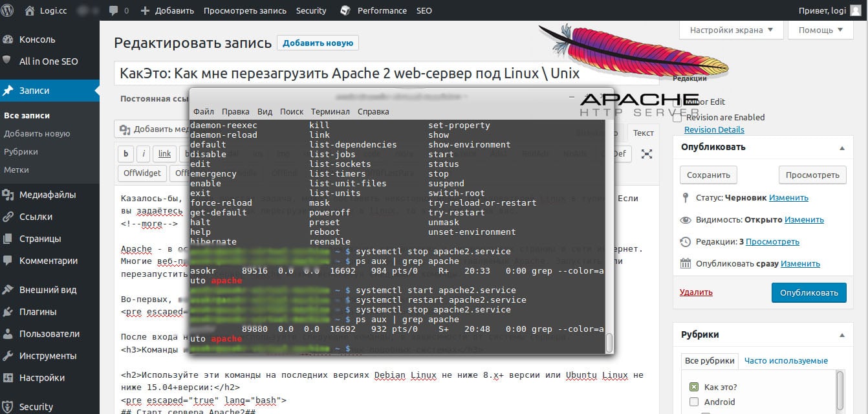
Task: Click Изменить next to Видимость
Action: [x=804, y=220]
